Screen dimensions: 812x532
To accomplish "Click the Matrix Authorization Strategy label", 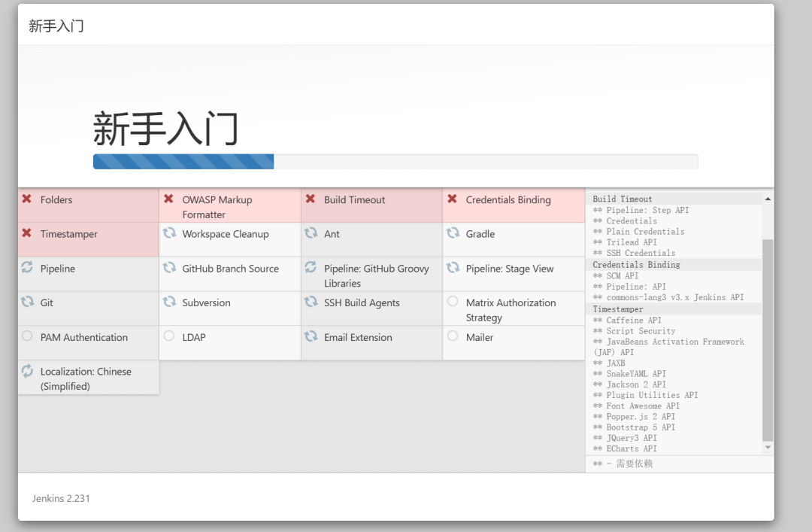I will coord(511,310).
